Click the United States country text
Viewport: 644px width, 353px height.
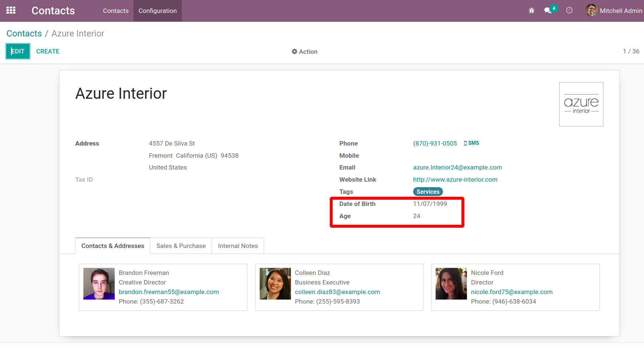(168, 167)
